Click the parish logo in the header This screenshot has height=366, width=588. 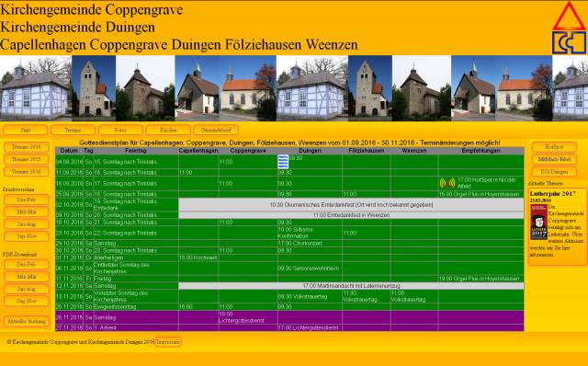click(x=569, y=28)
